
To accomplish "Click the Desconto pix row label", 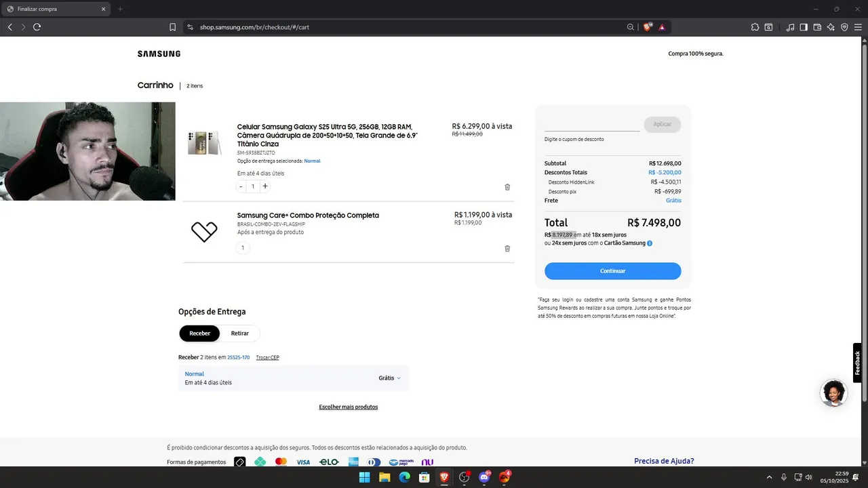I will point(562,192).
